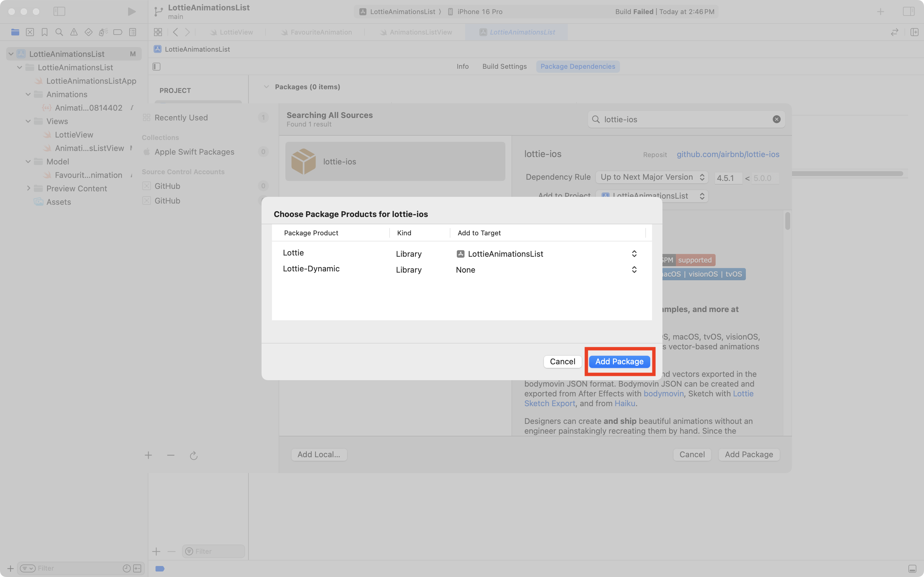Toggle the navigator sidebar visibility icon
Viewport: 924px width, 577px height.
click(x=59, y=11)
